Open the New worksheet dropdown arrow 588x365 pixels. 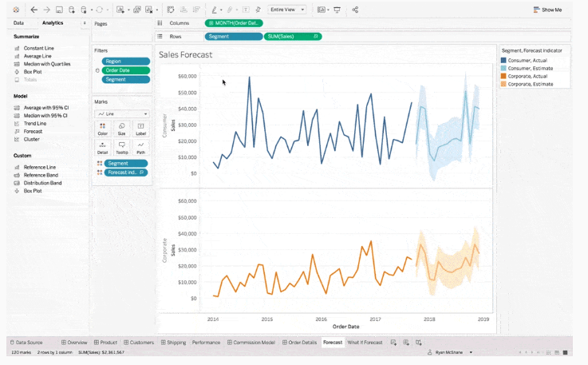point(128,10)
